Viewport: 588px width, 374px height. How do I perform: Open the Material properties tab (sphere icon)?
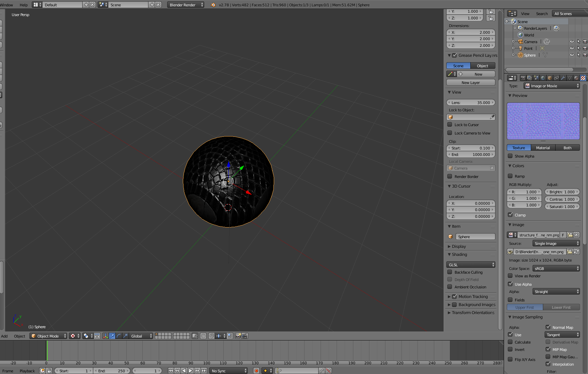coord(576,78)
